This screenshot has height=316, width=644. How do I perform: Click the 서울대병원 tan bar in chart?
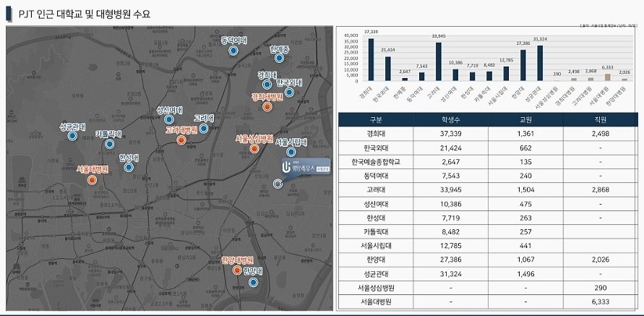607,77
